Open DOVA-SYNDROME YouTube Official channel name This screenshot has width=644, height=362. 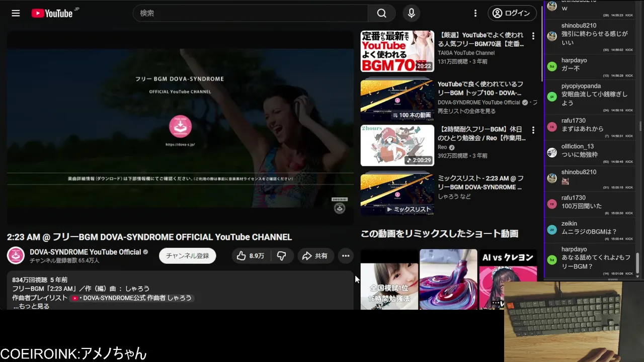[x=86, y=252]
